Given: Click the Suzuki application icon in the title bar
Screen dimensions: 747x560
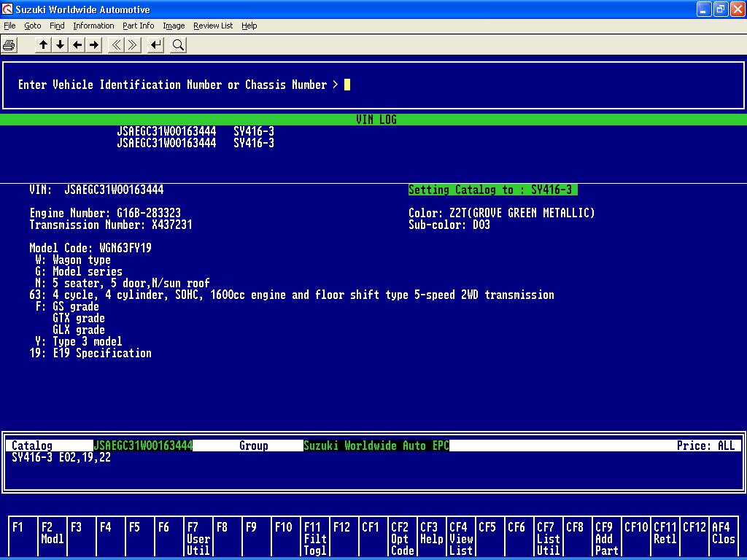Looking at the screenshot, I should pyautogui.click(x=7, y=9).
